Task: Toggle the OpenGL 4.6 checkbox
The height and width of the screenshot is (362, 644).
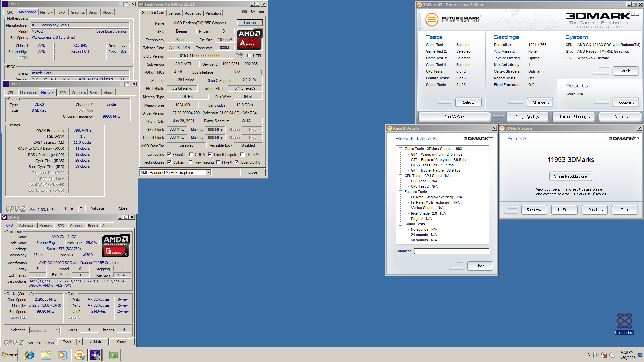Action: (237, 162)
